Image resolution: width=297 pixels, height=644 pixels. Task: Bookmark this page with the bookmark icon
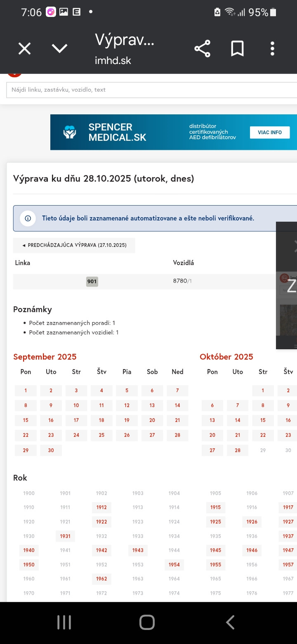237,49
